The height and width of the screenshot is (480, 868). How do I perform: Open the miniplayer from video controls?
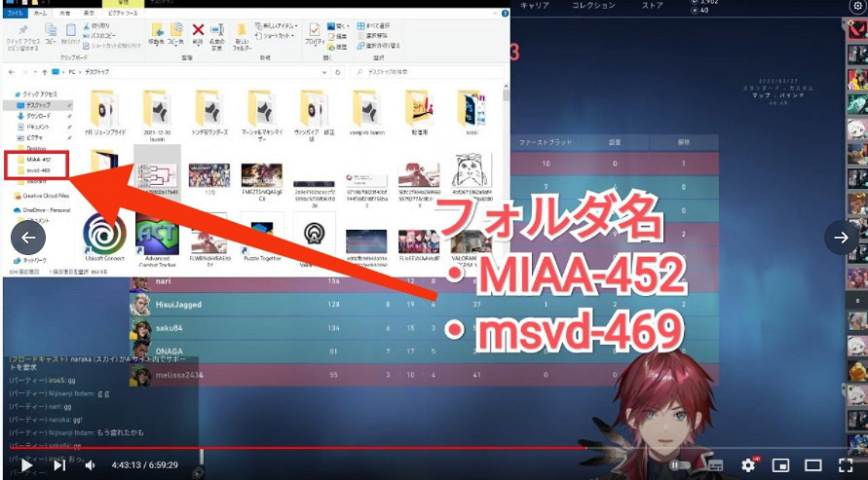(x=780, y=465)
